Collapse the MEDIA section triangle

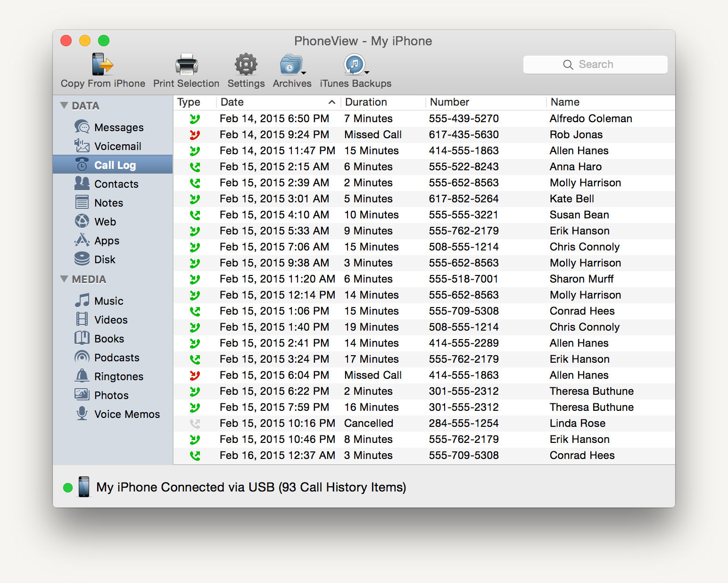[65, 279]
